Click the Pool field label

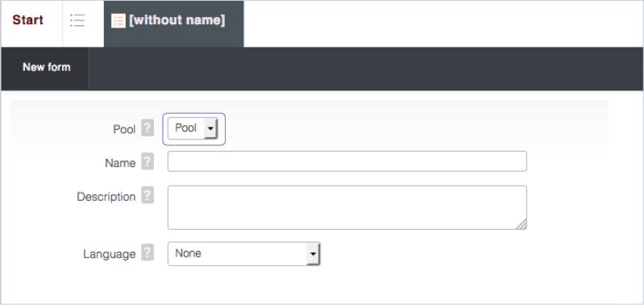click(x=124, y=129)
